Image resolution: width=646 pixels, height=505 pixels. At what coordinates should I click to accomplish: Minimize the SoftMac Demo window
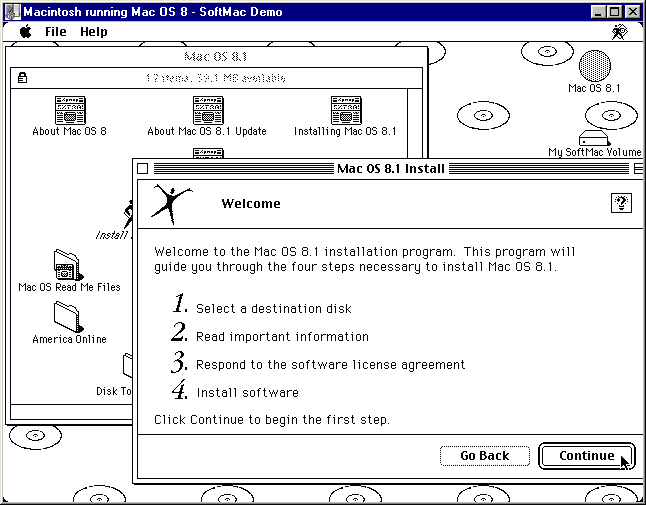pyautogui.click(x=598, y=12)
